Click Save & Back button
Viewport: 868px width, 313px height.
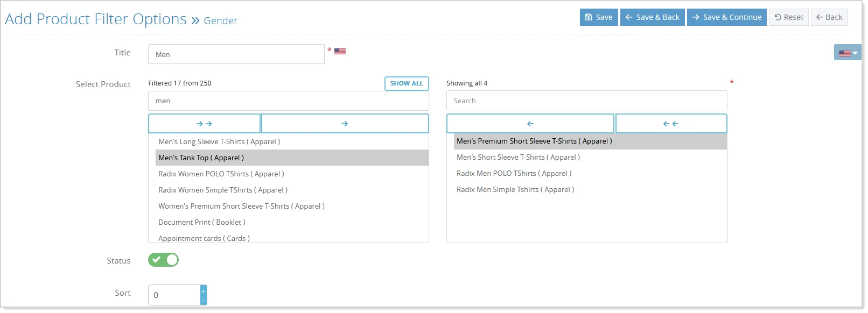pos(653,17)
